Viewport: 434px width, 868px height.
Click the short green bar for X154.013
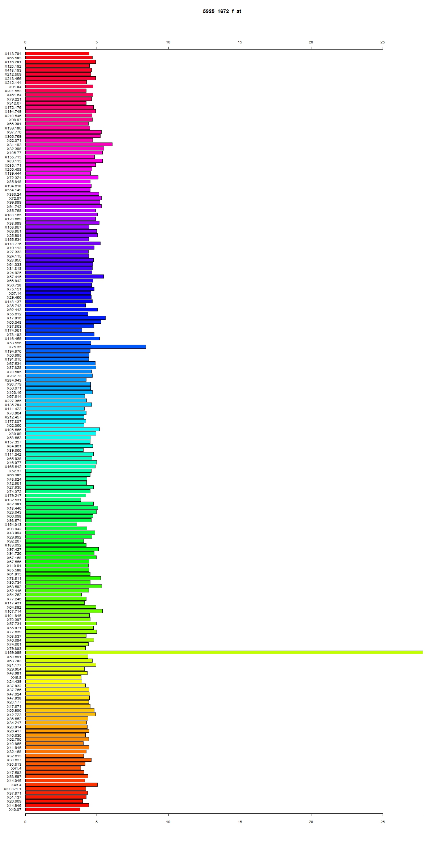point(51,524)
